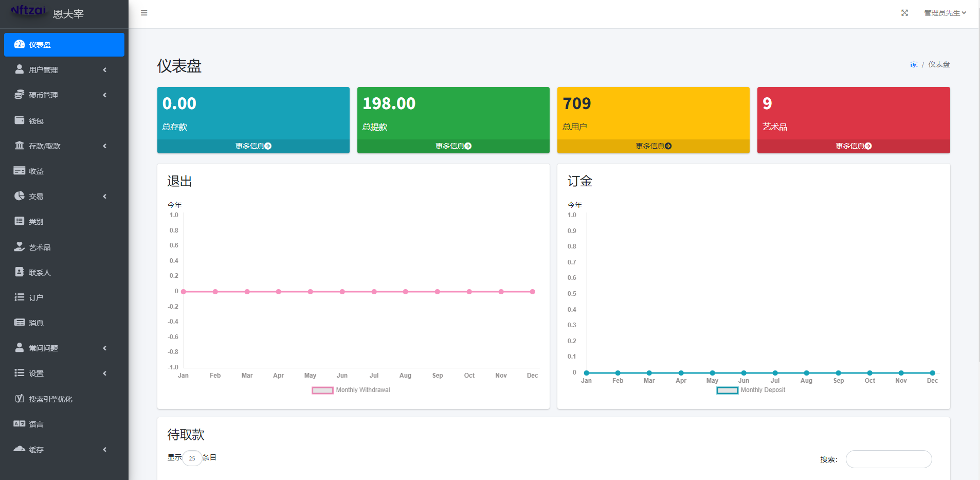Click the 搜索 search input field
980x480 pixels.
pyautogui.click(x=888, y=459)
